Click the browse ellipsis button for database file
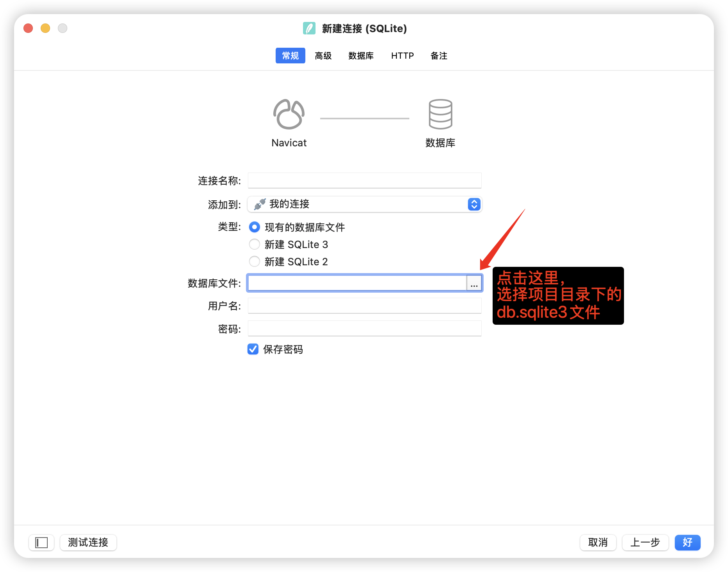The height and width of the screenshot is (572, 728). pos(474,283)
